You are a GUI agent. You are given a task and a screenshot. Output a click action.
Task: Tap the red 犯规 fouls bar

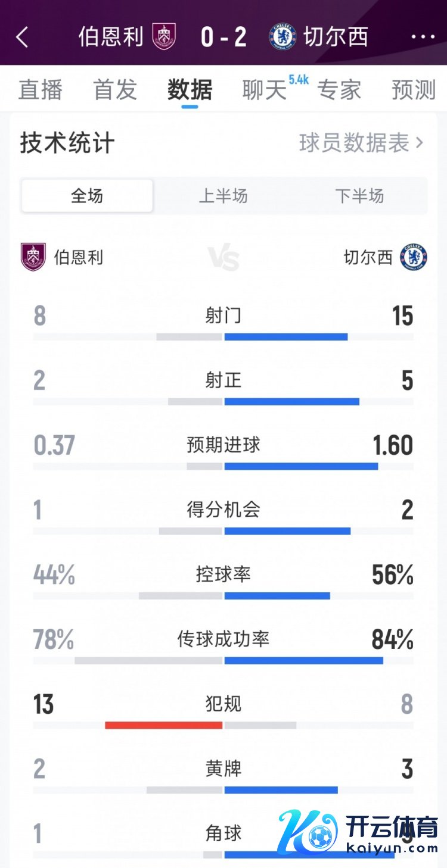163,725
